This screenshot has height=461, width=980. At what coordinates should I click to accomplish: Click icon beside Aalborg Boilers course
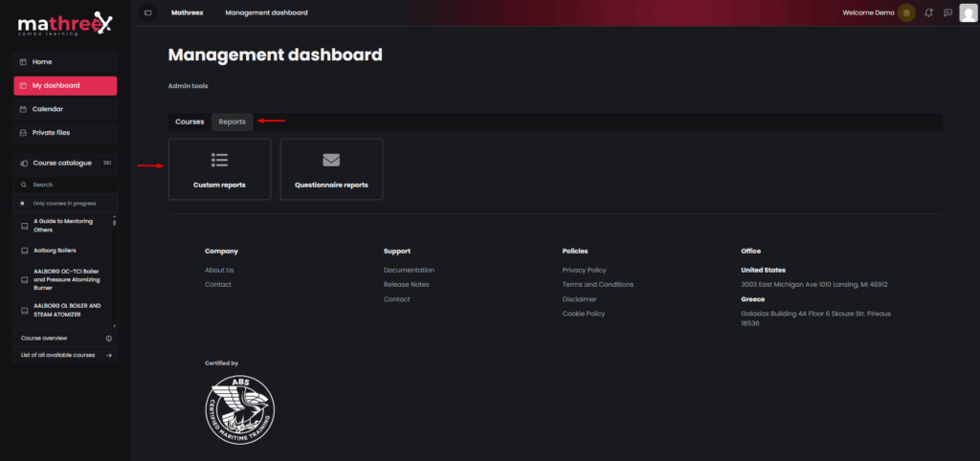(x=24, y=251)
